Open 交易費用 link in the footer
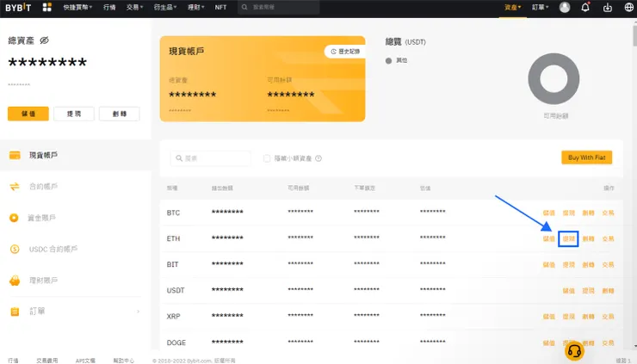This screenshot has height=364, width=637. coord(47,361)
